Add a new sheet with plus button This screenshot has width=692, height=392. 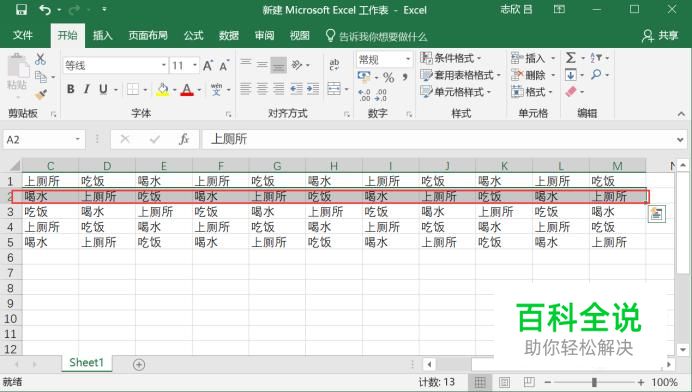point(139,365)
